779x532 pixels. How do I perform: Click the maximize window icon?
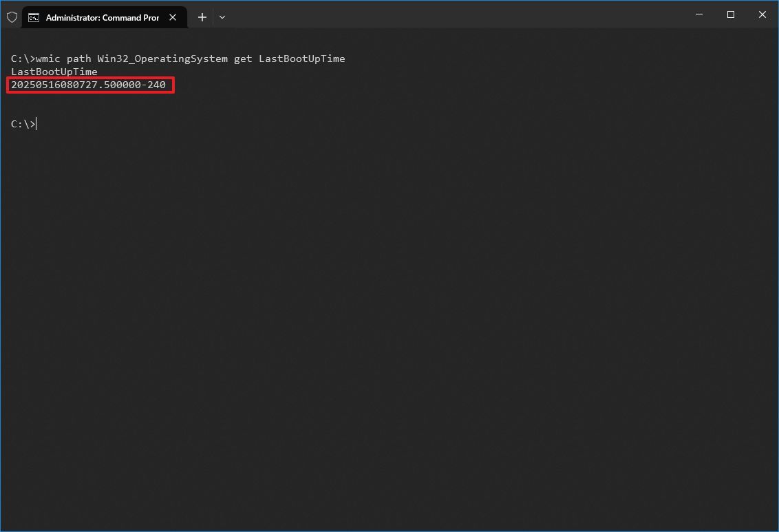(730, 14)
